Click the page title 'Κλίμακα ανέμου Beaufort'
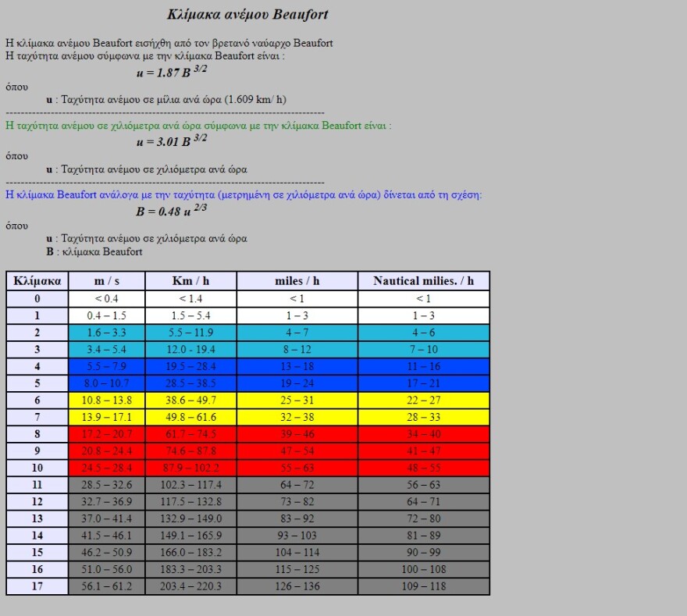This screenshot has width=687, height=616. [x=247, y=15]
